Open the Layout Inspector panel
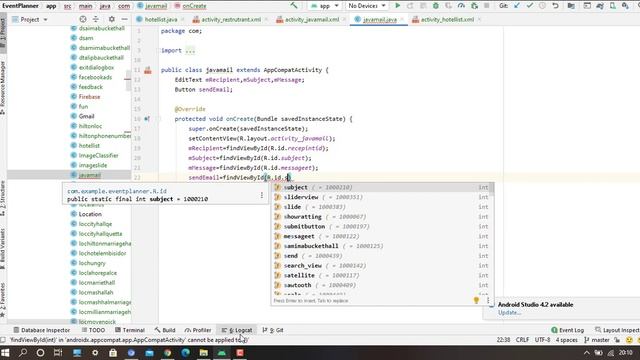 [x=617, y=330]
